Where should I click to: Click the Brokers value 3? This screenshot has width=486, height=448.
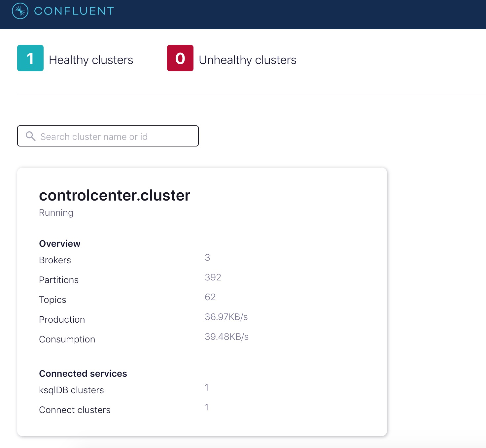[x=207, y=257]
